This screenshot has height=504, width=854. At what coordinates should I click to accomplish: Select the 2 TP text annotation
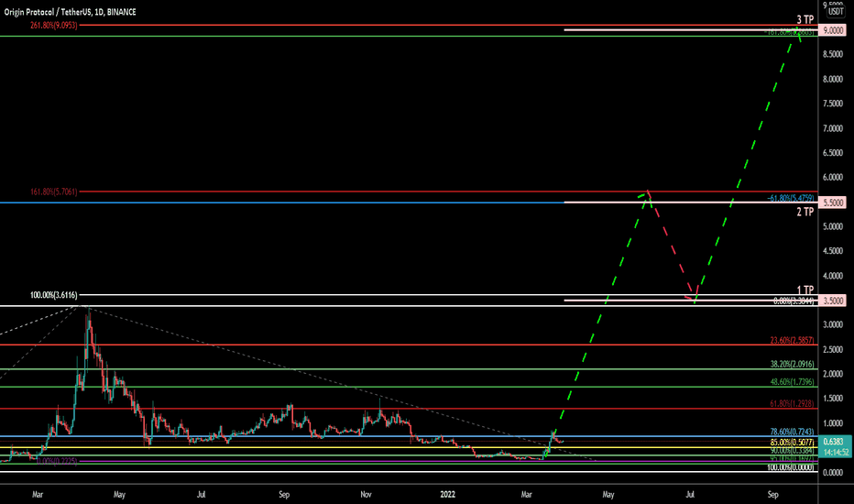[x=805, y=212]
